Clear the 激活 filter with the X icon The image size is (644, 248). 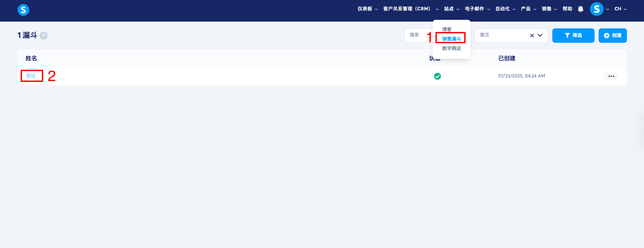click(532, 36)
